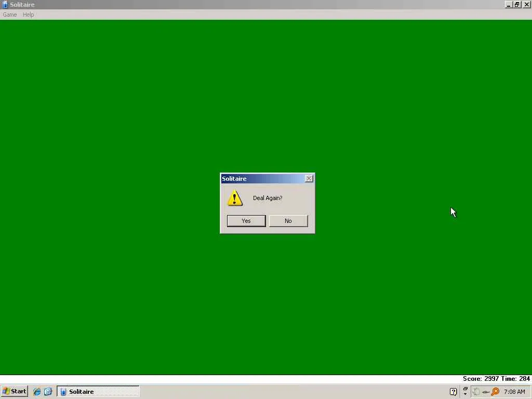This screenshot has width=532, height=399.
Task: Open the Help menu
Action: pyautogui.click(x=28, y=15)
